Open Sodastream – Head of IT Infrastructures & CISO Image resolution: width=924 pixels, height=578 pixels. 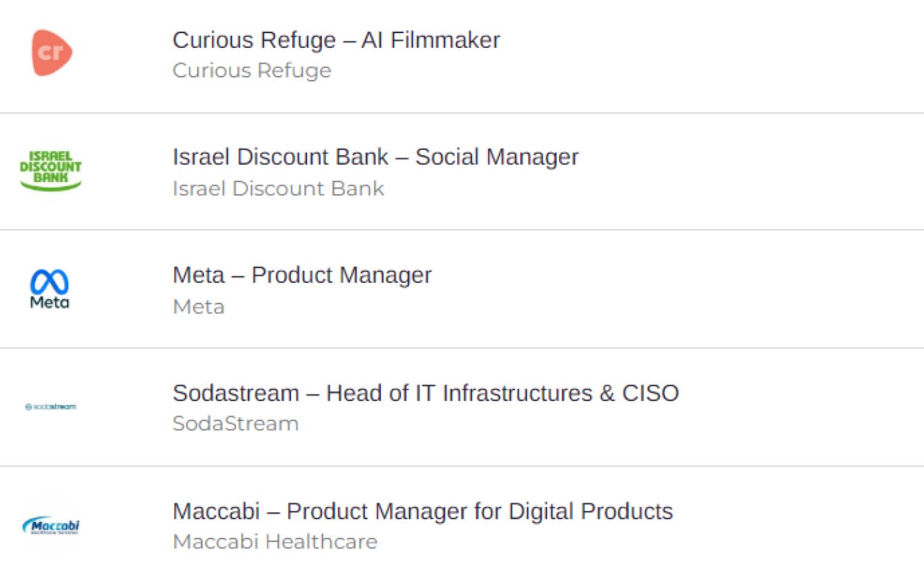(425, 393)
